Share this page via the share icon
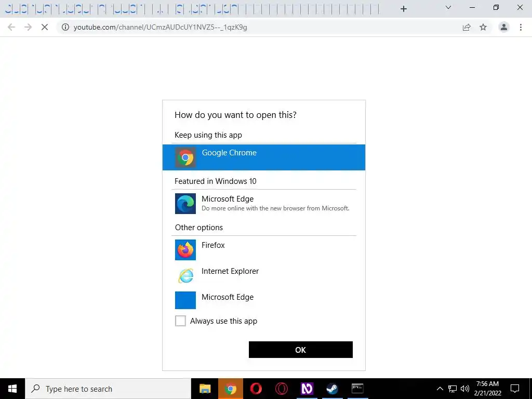 pos(467,27)
